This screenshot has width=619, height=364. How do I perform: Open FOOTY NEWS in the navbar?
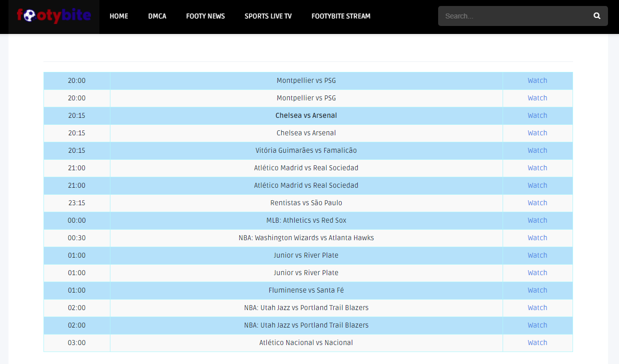click(205, 16)
